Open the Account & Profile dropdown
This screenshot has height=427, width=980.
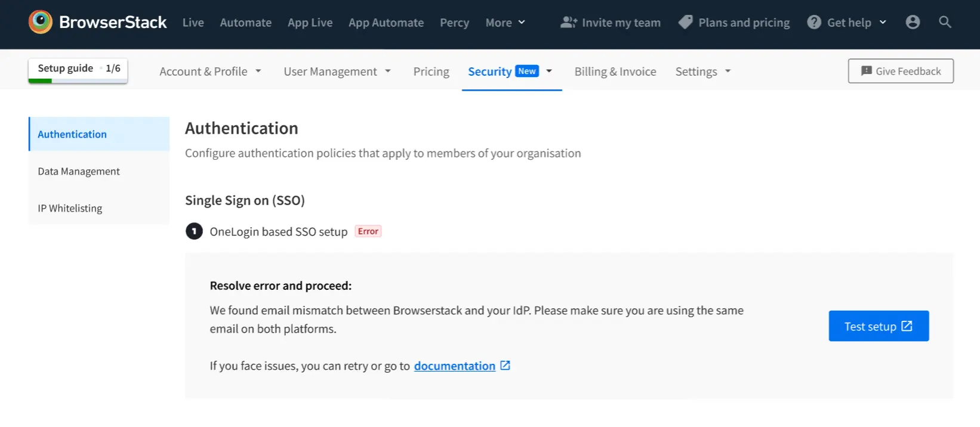tap(210, 72)
